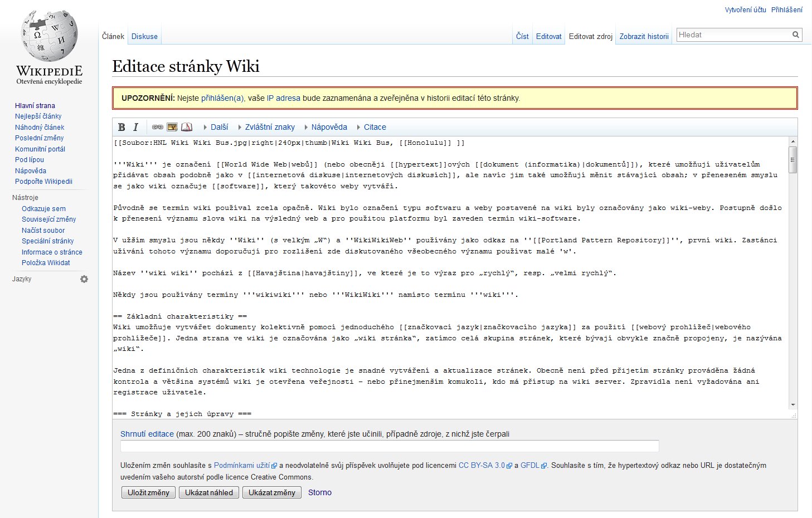Apply bold formatting with the B icon
This screenshot has width=812, height=518.
[x=121, y=127]
